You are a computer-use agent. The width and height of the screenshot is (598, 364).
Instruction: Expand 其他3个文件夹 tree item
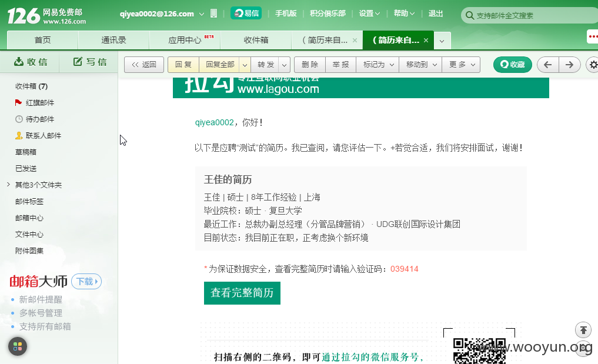click(x=8, y=185)
